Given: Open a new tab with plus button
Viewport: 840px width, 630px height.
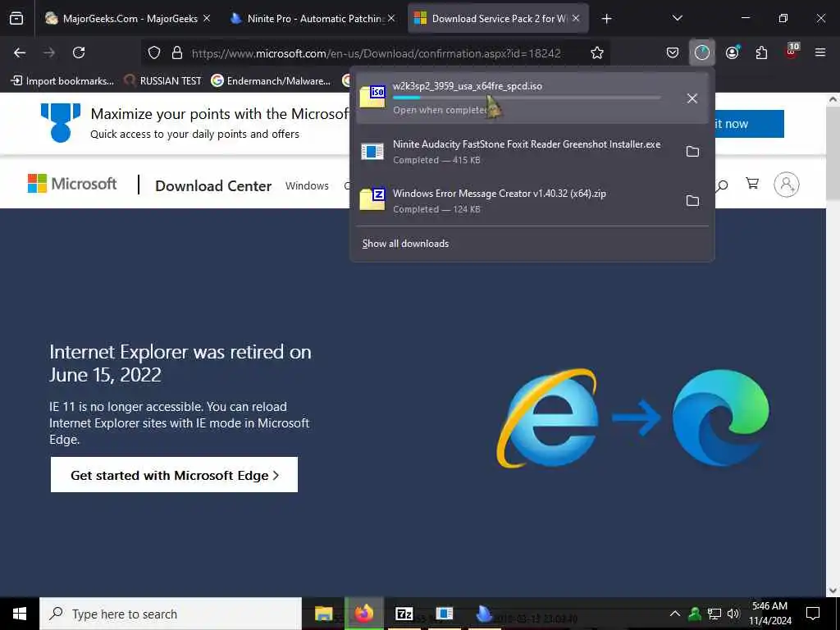Looking at the screenshot, I should 606,18.
